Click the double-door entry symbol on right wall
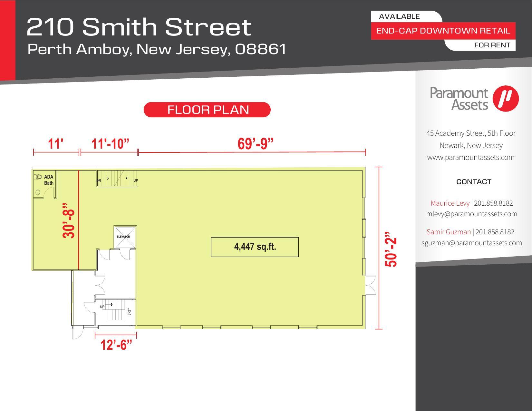The height and width of the screenshot is (411, 532). tap(371, 285)
